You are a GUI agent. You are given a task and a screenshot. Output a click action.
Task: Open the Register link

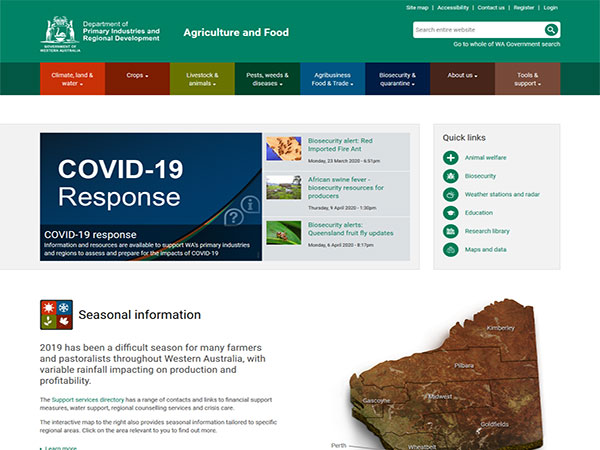pyautogui.click(x=523, y=8)
